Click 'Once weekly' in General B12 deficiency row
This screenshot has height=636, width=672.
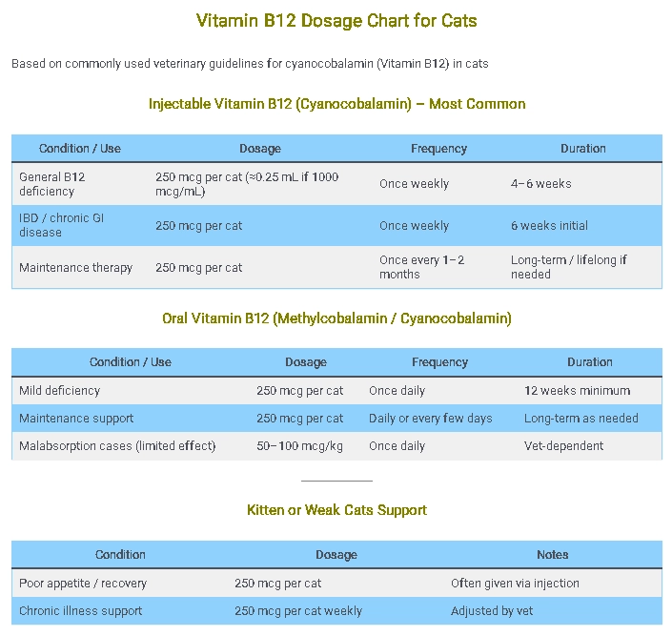[x=414, y=183]
